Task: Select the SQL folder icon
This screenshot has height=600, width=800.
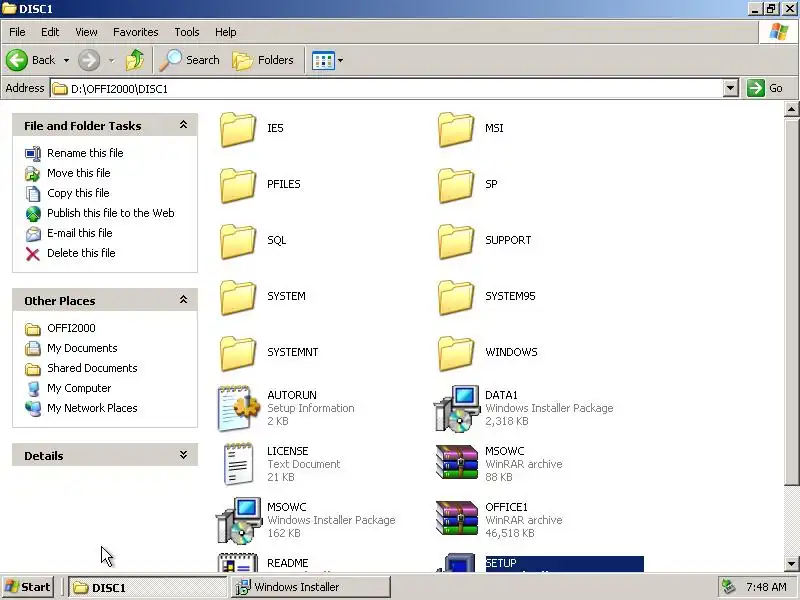Action: [x=238, y=241]
